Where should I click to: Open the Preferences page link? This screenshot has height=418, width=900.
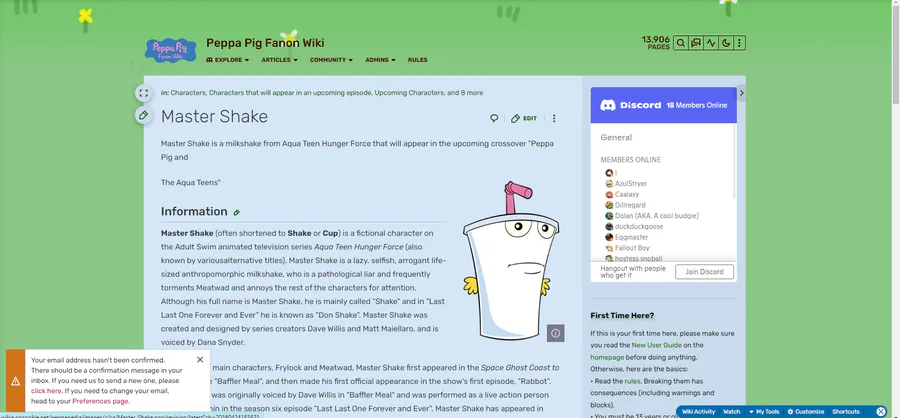click(100, 401)
